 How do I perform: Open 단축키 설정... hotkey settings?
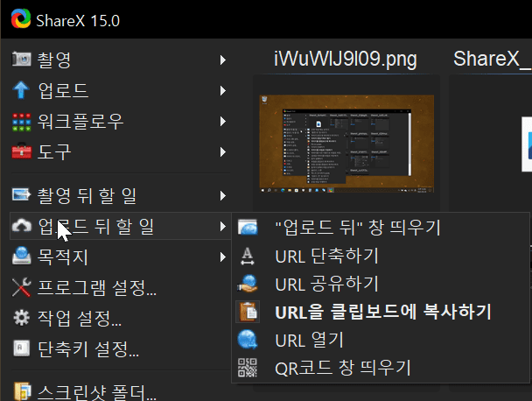(120, 348)
